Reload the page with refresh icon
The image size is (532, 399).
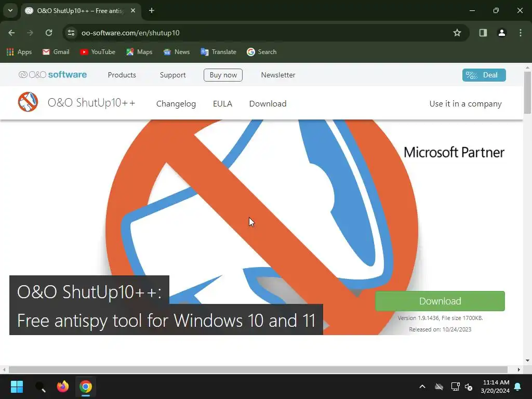(x=49, y=33)
